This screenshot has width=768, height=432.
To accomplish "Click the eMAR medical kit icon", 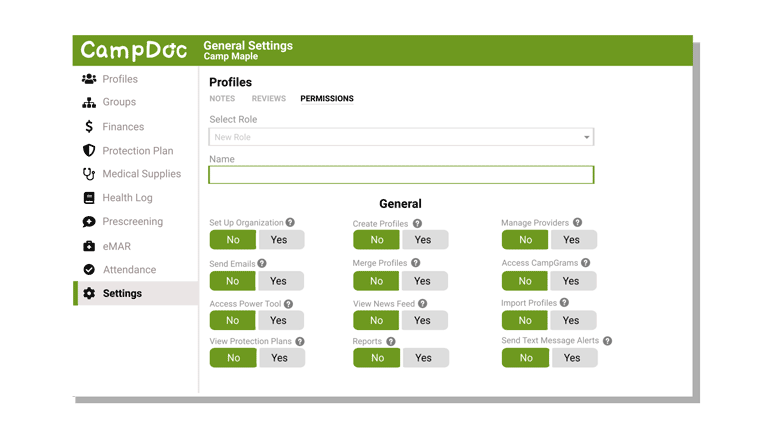I will pos(89,246).
